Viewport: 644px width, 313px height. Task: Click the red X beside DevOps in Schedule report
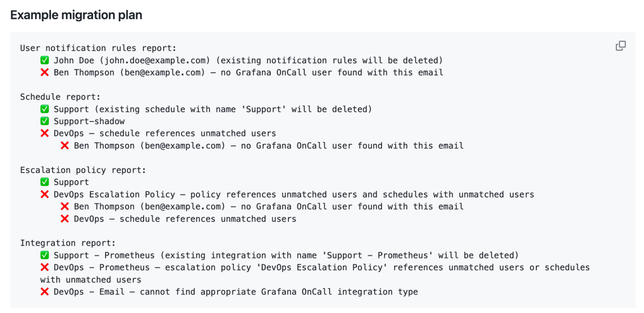pos(44,133)
